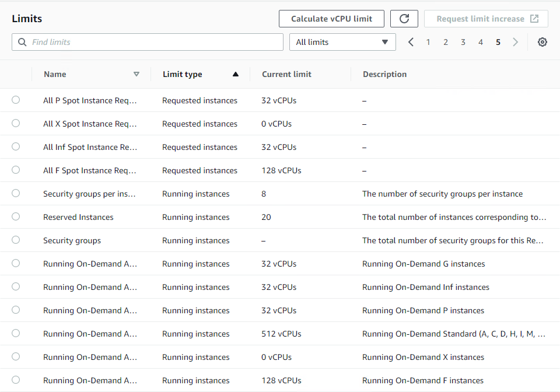Click the next page arrow

click(x=515, y=42)
